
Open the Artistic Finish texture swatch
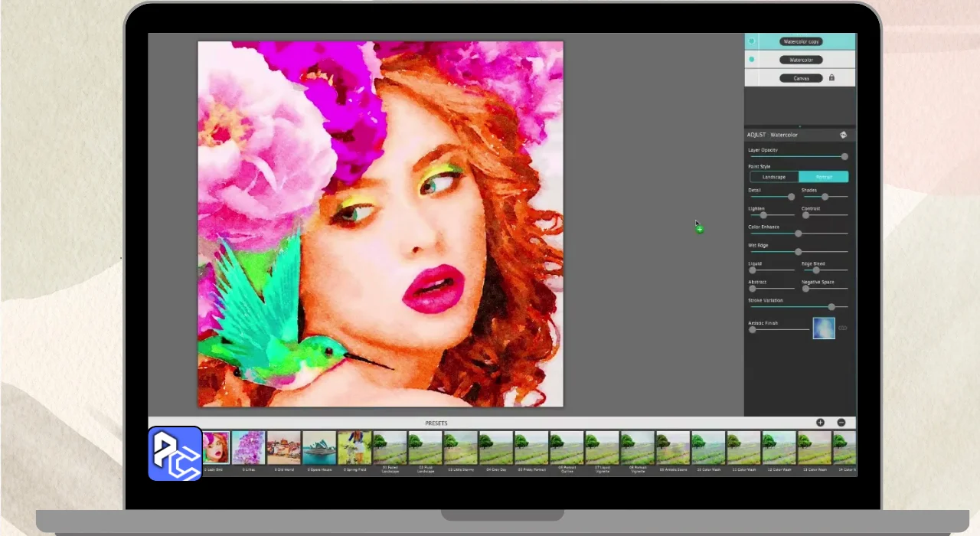pos(824,328)
